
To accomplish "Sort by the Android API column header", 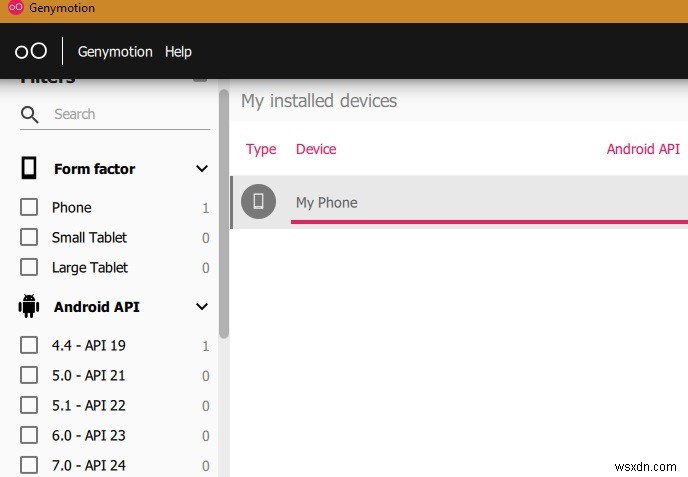I will pyautogui.click(x=643, y=149).
